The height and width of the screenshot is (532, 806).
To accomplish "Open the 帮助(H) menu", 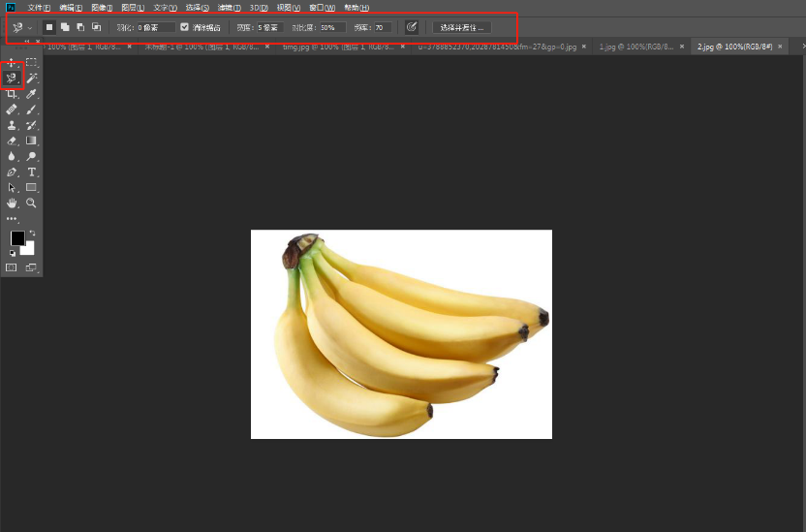I will tap(356, 8).
